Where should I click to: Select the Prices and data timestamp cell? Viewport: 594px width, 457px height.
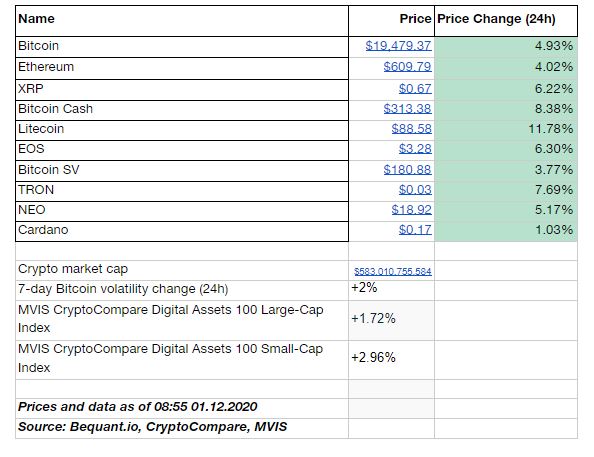[182, 408]
